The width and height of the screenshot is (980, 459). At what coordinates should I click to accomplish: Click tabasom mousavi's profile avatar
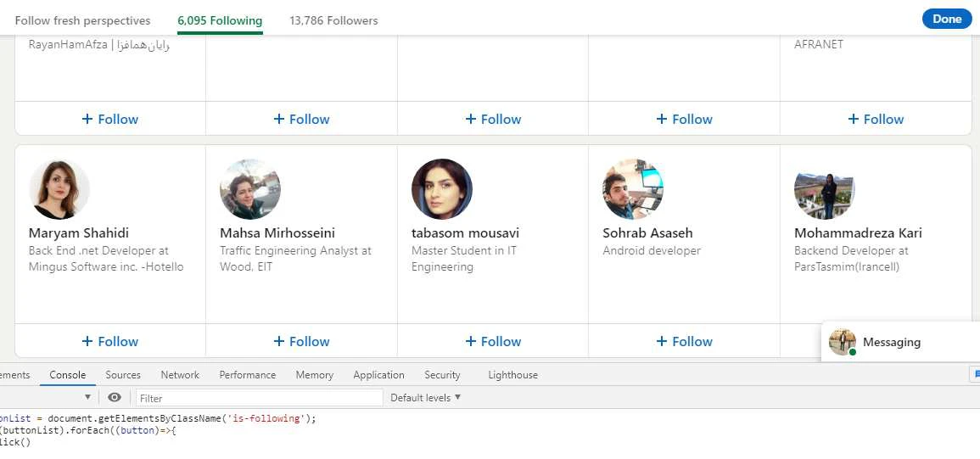point(442,189)
